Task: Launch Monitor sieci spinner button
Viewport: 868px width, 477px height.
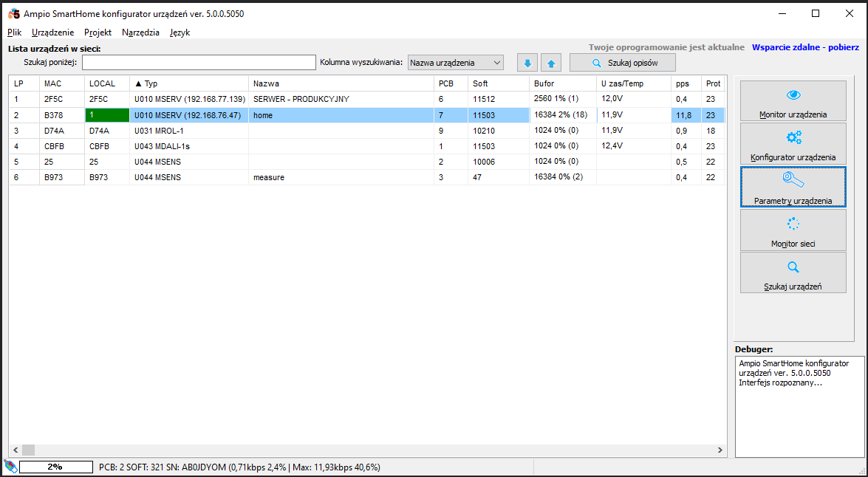Action: tap(793, 230)
